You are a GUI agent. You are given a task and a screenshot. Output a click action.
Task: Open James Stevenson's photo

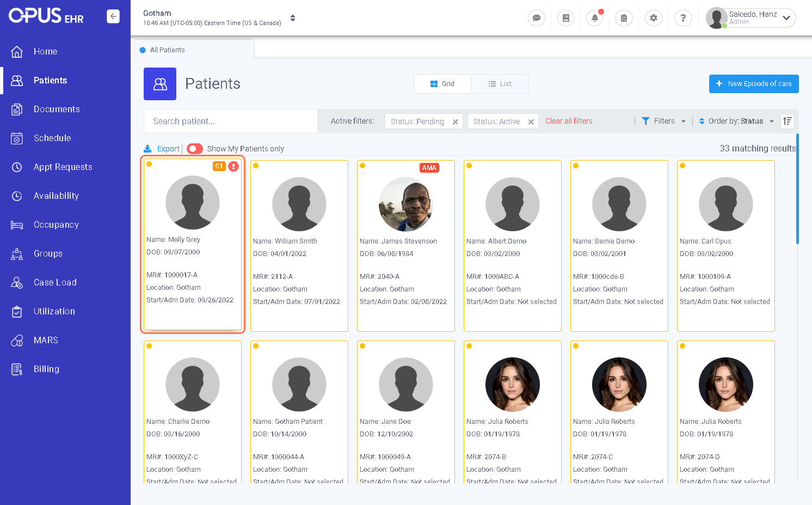tap(406, 204)
